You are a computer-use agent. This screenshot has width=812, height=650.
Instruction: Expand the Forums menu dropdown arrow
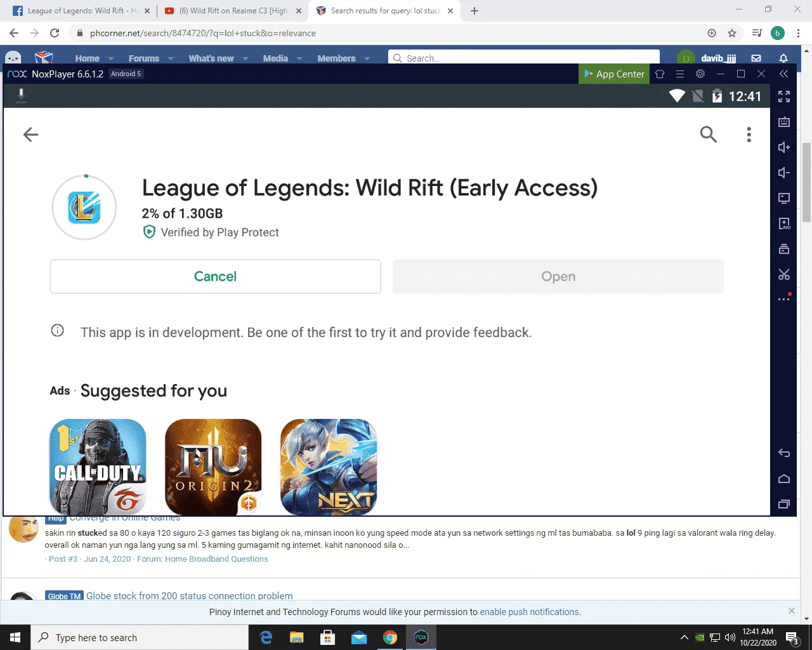(171, 58)
